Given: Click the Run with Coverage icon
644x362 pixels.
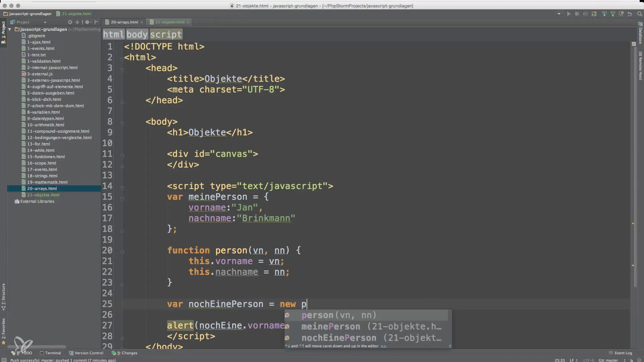Looking at the screenshot, I should [x=585, y=14].
